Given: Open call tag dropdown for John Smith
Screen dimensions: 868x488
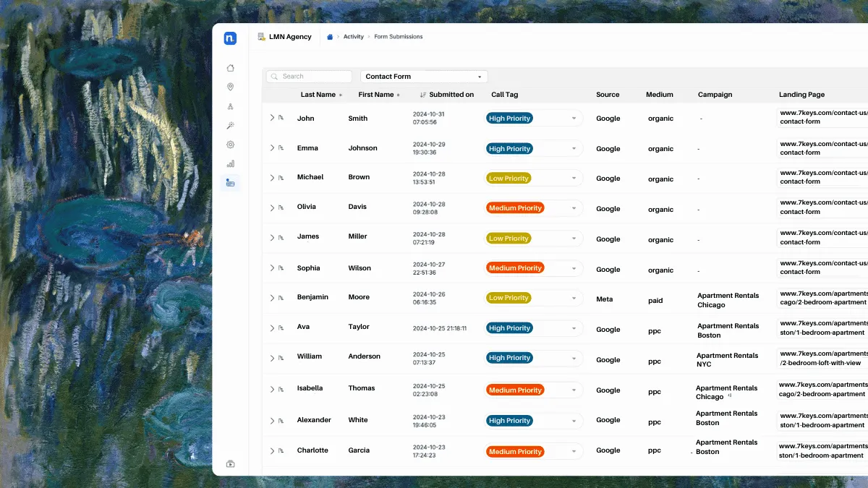Looking at the screenshot, I should tap(534, 119).
